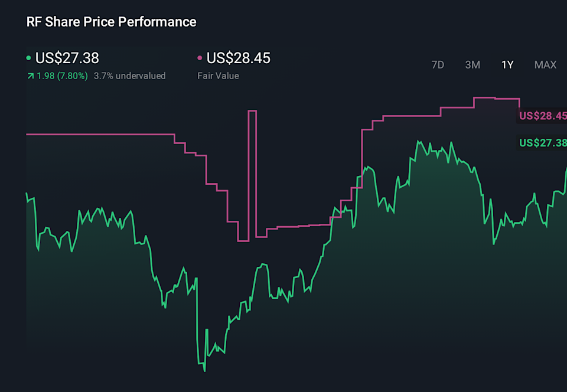Screen dimensions: 567x392
Task: Click the 3.7% undervalued text
Action: (x=130, y=76)
